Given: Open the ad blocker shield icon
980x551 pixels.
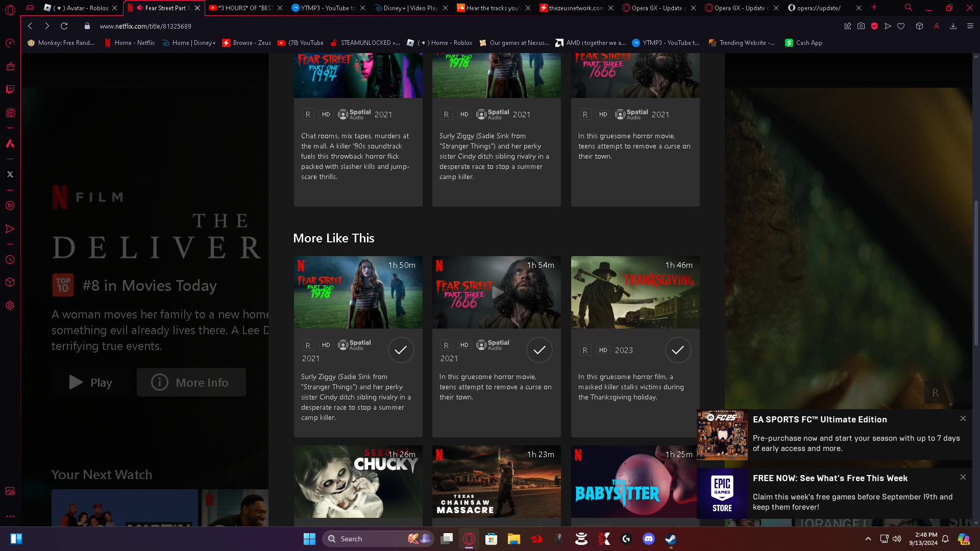Looking at the screenshot, I should coord(874,26).
